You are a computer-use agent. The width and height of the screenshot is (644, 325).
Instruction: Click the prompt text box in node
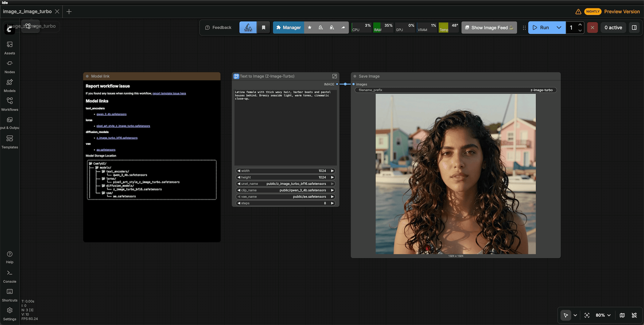coord(285,128)
